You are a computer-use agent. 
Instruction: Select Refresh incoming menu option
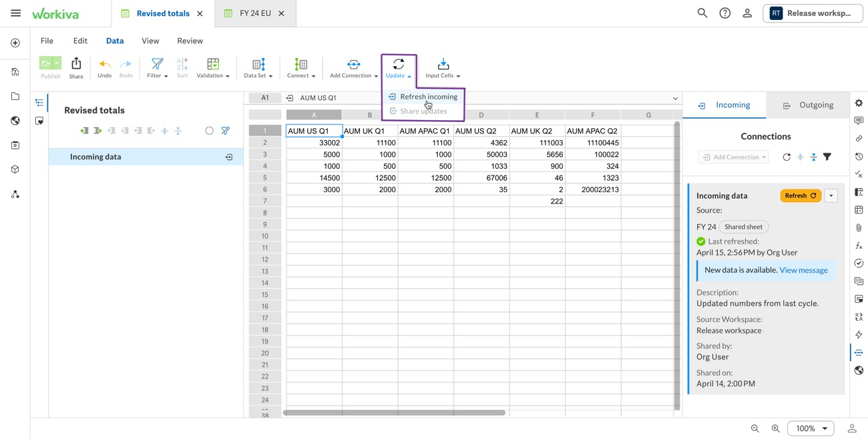tap(428, 97)
